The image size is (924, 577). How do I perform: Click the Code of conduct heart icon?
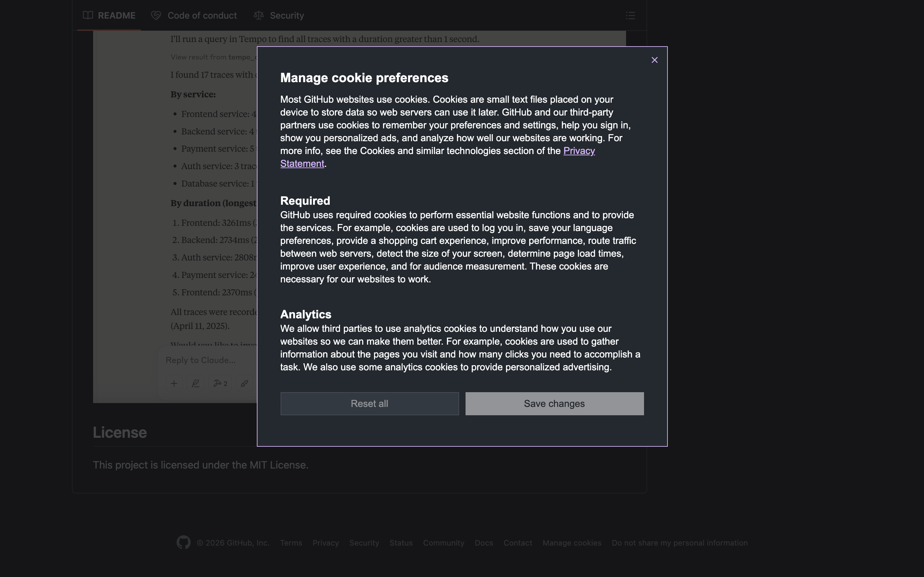tap(156, 15)
